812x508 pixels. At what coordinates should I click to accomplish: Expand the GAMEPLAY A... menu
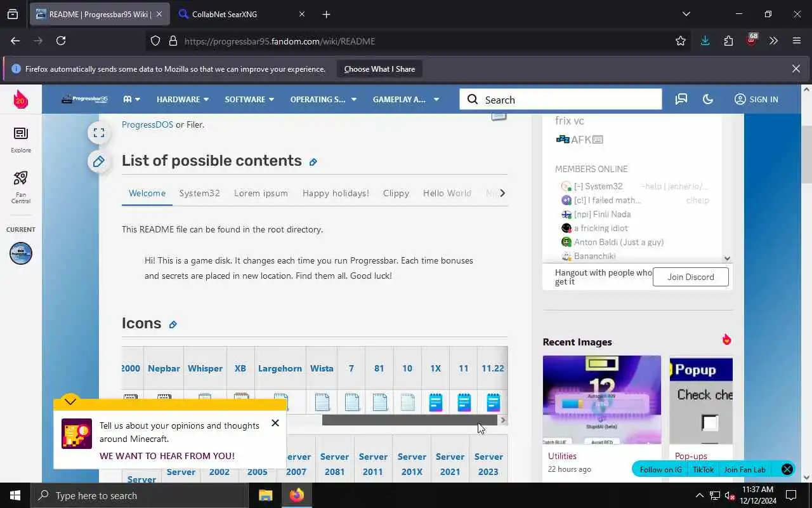coord(406,99)
